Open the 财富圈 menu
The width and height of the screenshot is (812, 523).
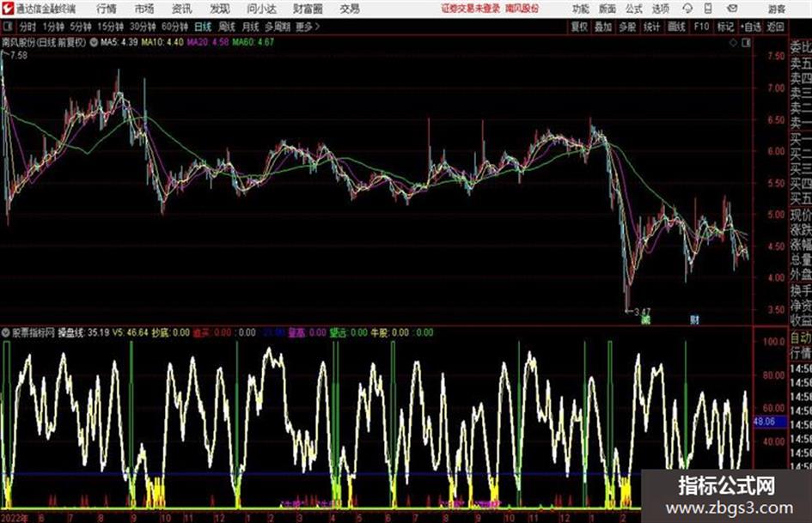[x=308, y=9]
